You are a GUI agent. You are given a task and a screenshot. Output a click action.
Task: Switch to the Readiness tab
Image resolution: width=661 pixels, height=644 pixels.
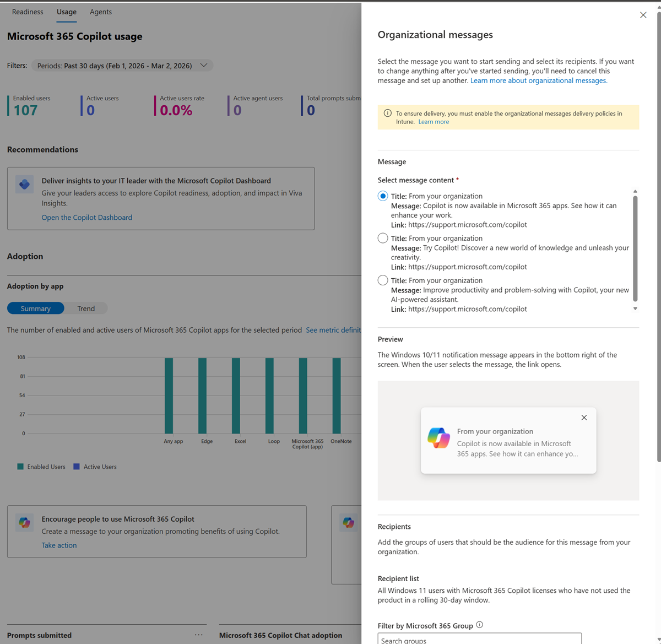(28, 12)
